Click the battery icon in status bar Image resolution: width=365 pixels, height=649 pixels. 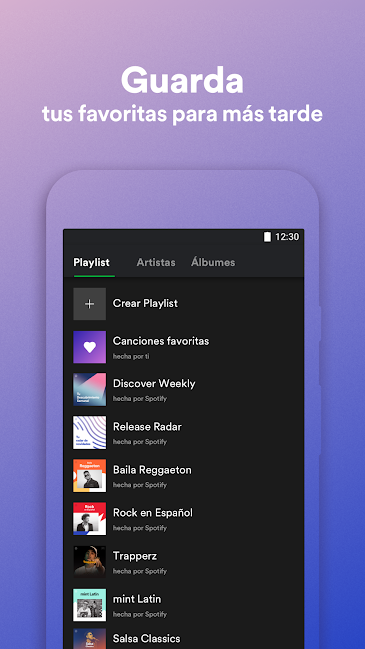pyautogui.click(x=268, y=237)
